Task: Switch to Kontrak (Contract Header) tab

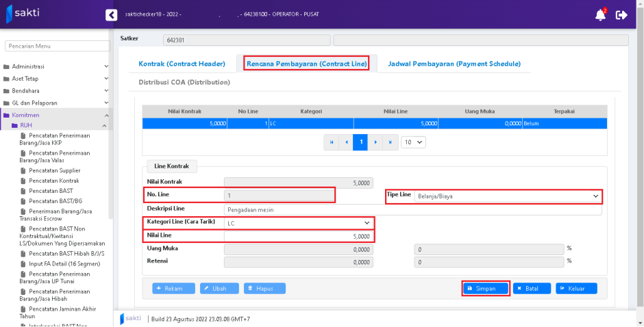Action: (182, 64)
